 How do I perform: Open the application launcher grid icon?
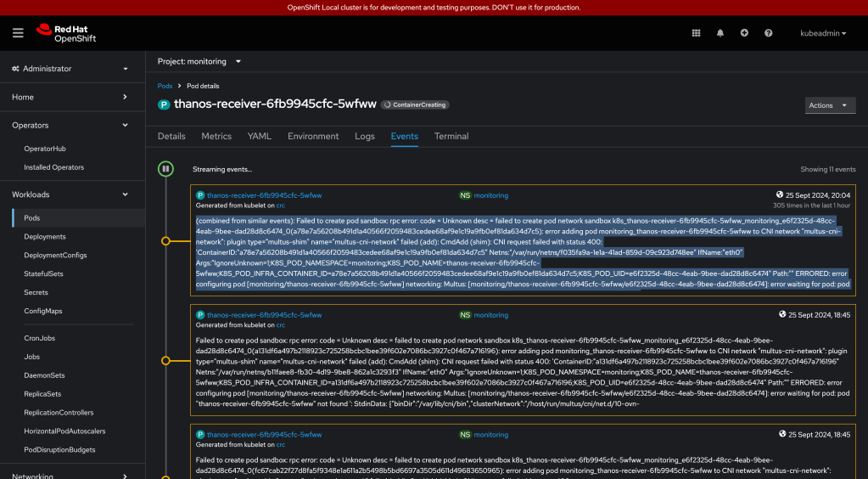(x=696, y=33)
